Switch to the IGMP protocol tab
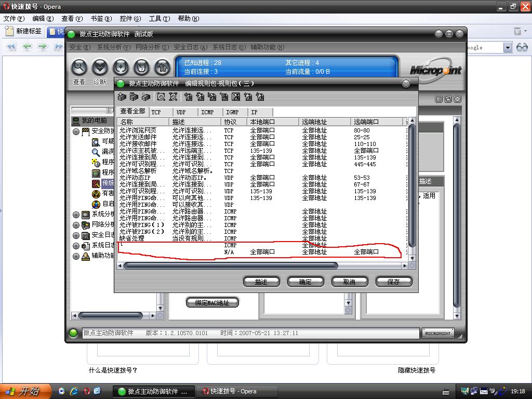The height and width of the screenshot is (399, 532). click(x=235, y=112)
